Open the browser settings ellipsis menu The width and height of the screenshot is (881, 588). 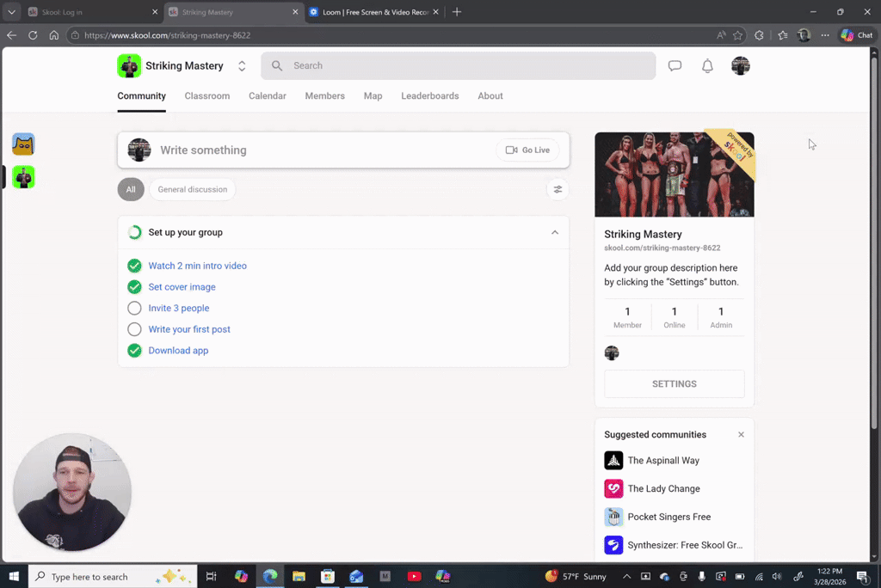coord(825,35)
